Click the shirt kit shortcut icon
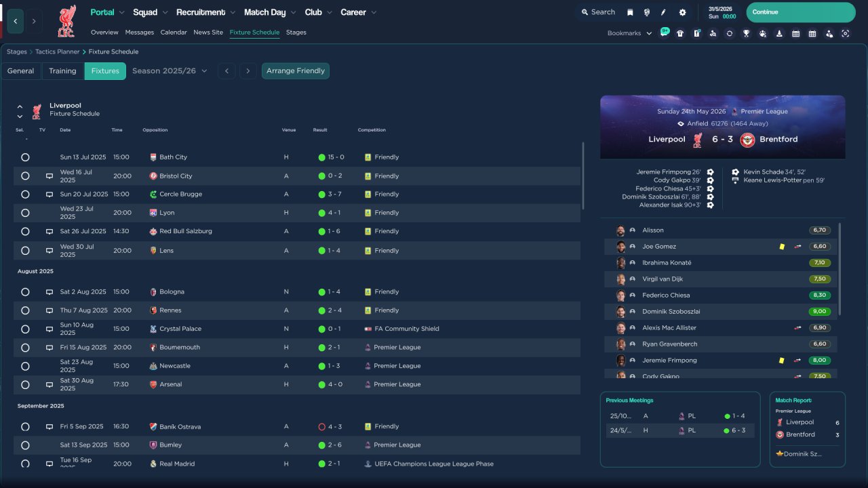 pyautogui.click(x=680, y=33)
